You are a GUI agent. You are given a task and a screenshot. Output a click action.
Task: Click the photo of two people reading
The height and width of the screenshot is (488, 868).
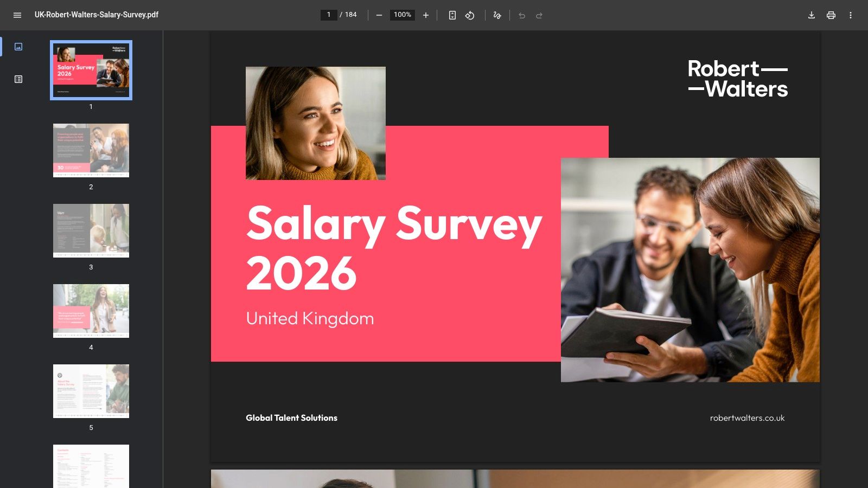690,270
